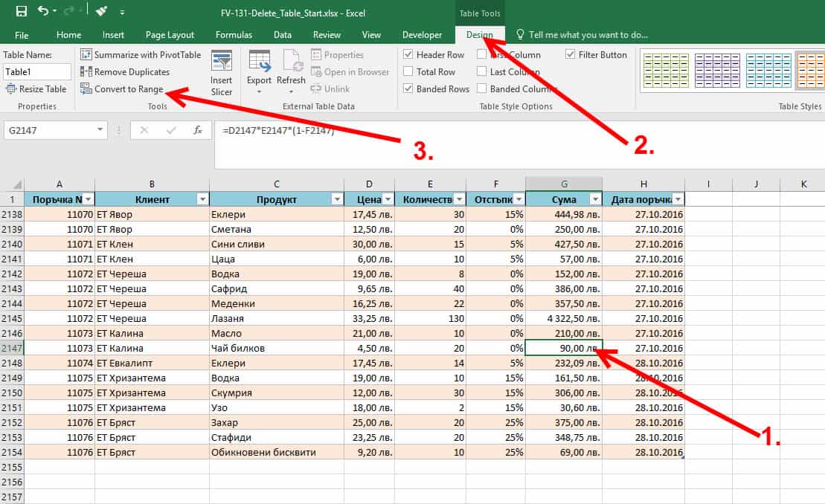Click the Name Box showing G2147
Screen dimensions: 825x504
[x=49, y=130]
